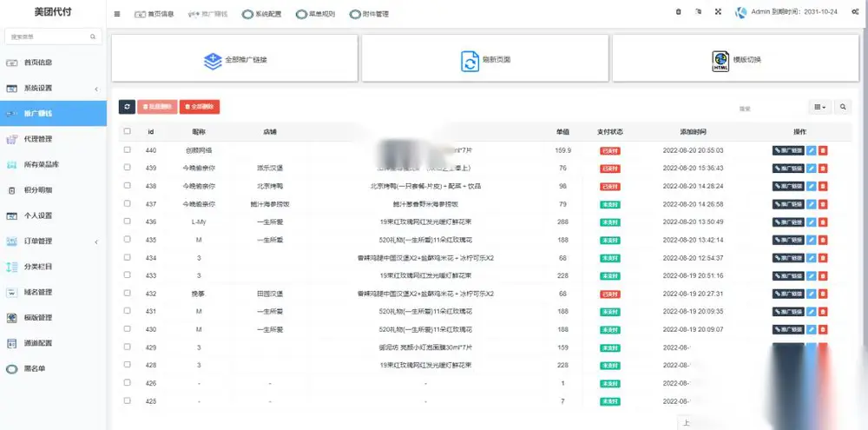868x430 pixels.
Task: Open the 系统配置 top tab
Action: tap(262, 14)
